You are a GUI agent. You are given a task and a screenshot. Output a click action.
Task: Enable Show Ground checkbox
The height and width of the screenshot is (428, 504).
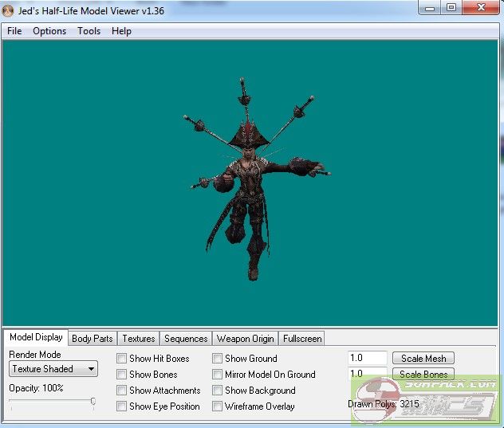click(217, 359)
